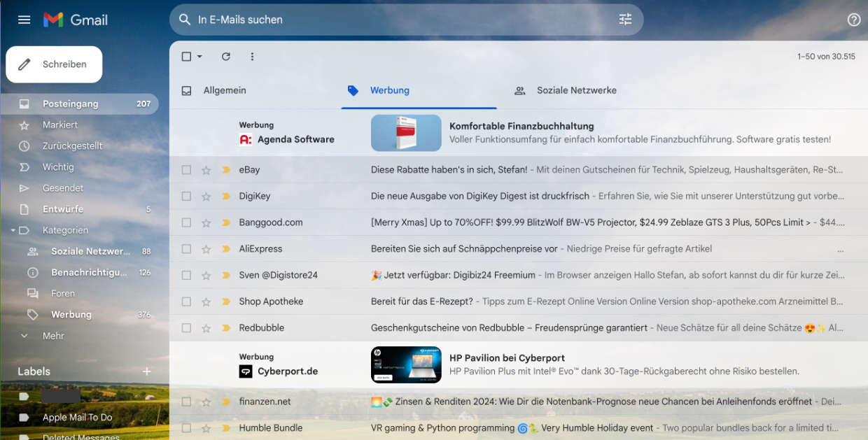Star the Humble Bundle email
Viewport: 868px width, 440px height.
(206, 428)
